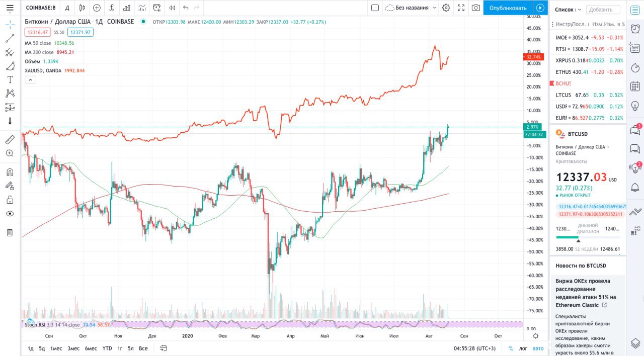Select chart layout square icon
The image size is (644, 356).
375,8
